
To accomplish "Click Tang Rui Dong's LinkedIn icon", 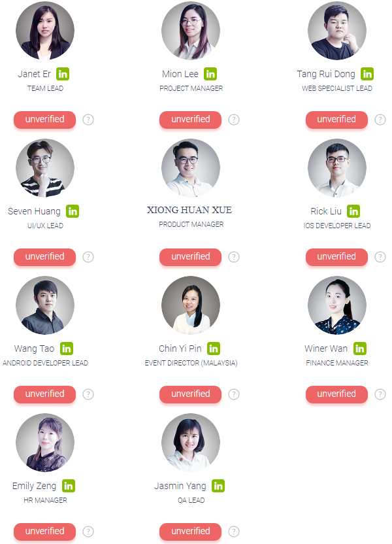I will point(367,74).
